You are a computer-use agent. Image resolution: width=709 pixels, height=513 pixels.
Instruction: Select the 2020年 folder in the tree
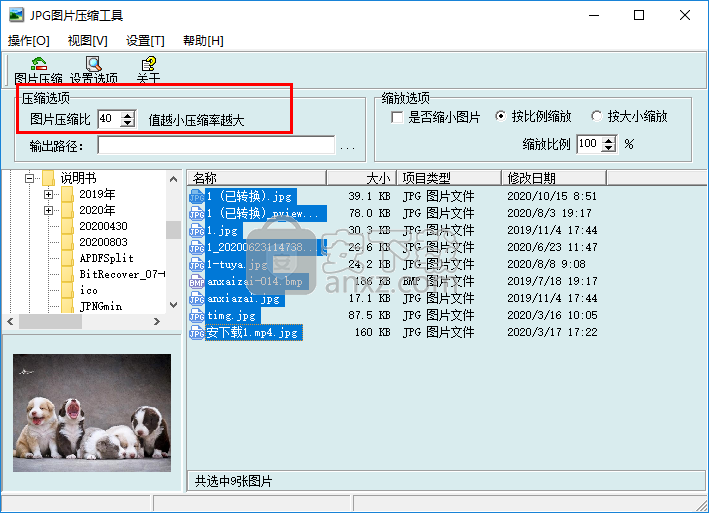(97, 211)
